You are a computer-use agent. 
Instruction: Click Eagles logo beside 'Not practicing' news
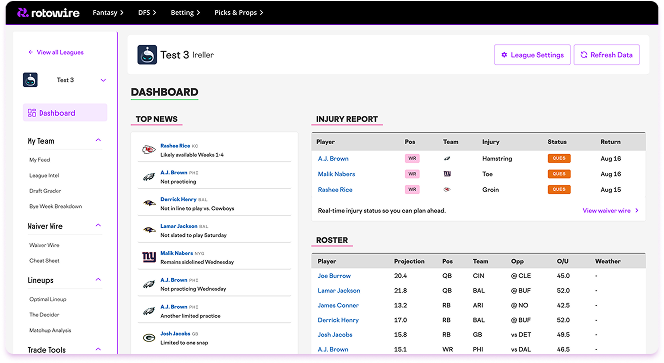click(149, 177)
